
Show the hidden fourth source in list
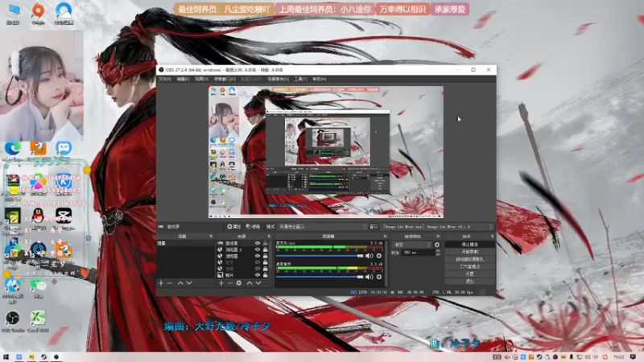257,262
